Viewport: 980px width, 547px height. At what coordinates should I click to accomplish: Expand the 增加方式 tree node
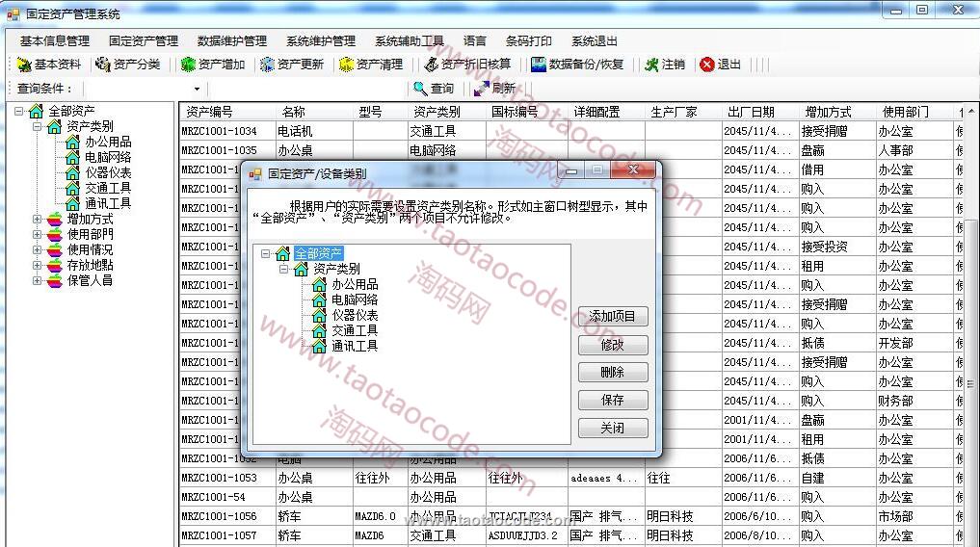point(38,219)
